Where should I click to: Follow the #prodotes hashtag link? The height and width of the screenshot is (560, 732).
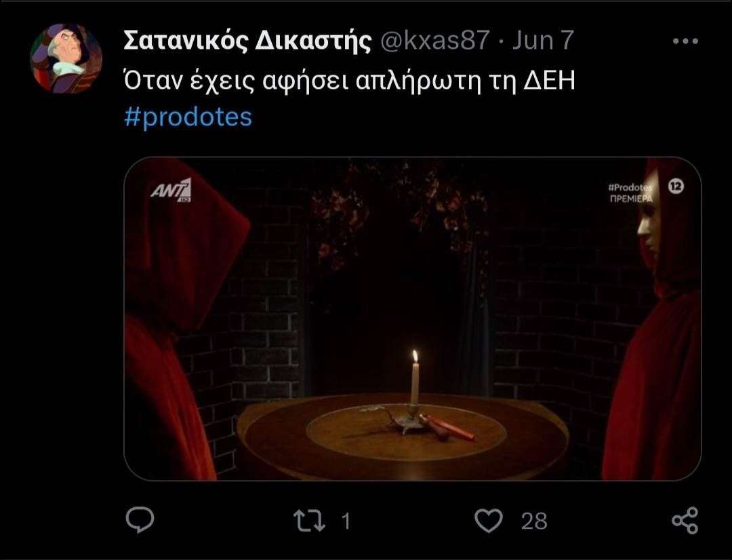188,117
